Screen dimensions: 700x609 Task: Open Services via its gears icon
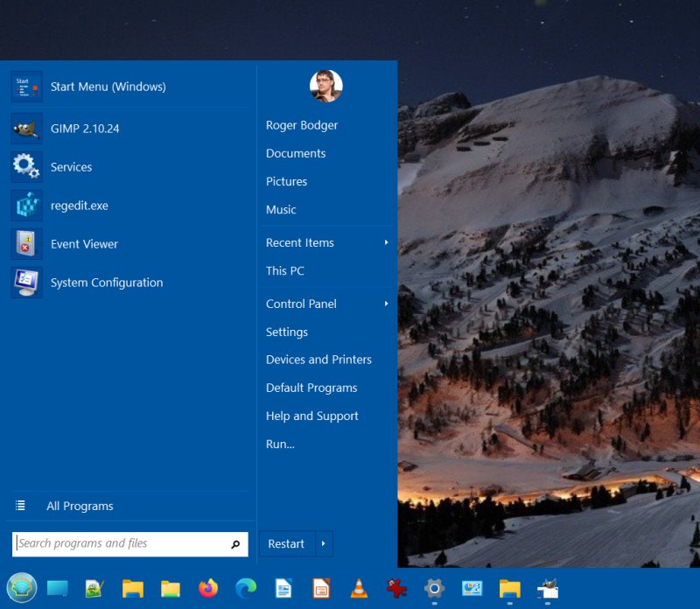point(26,167)
